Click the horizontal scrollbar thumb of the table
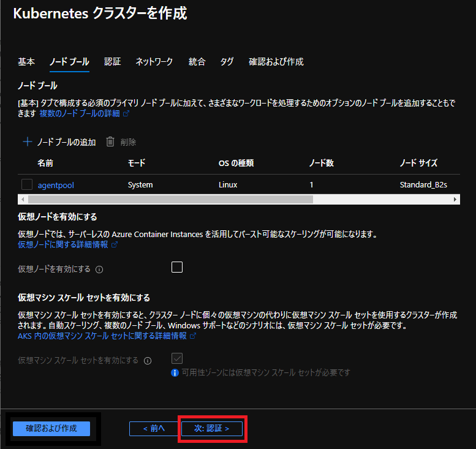This screenshot has height=449, width=476. click(x=170, y=200)
